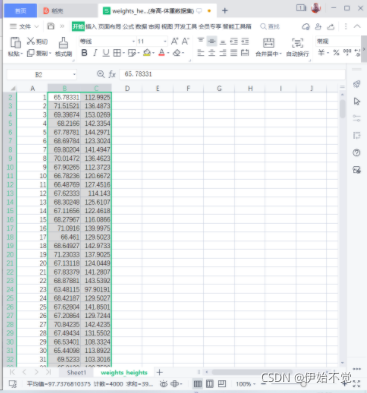This screenshot has height=393, width=367.
Task: Click the help question mark in sidebar
Action: tap(356, 153)
